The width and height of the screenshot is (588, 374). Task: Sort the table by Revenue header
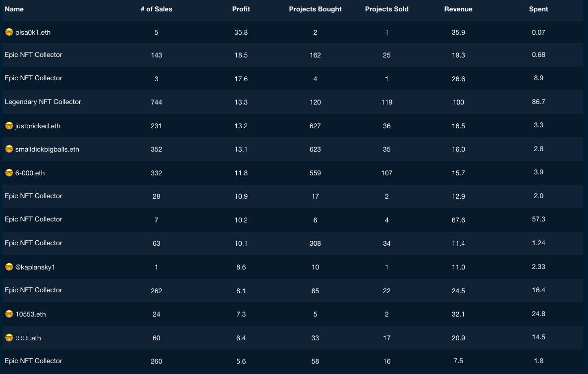tap(458, 9)
